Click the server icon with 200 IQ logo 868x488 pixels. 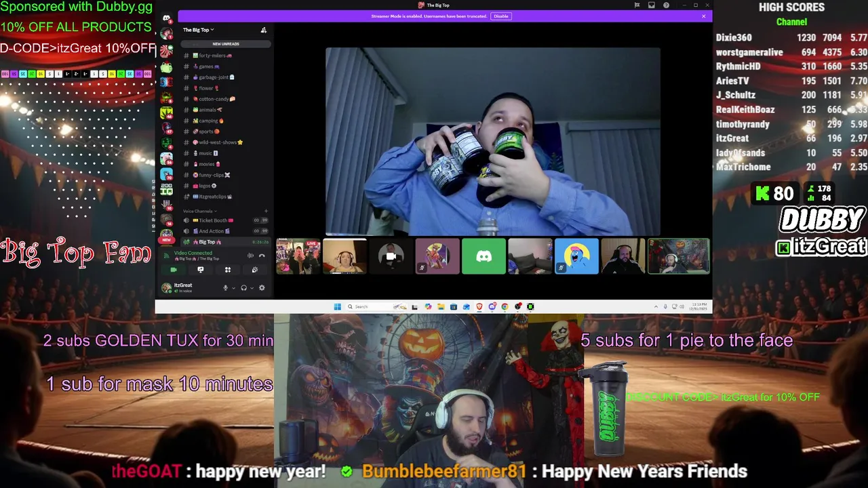pos(166,190)
